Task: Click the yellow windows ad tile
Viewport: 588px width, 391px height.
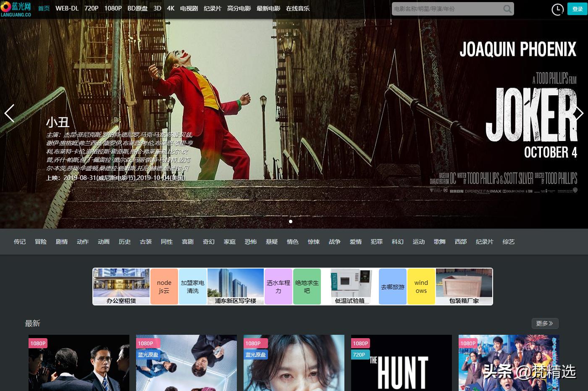Action: (421, 287)
